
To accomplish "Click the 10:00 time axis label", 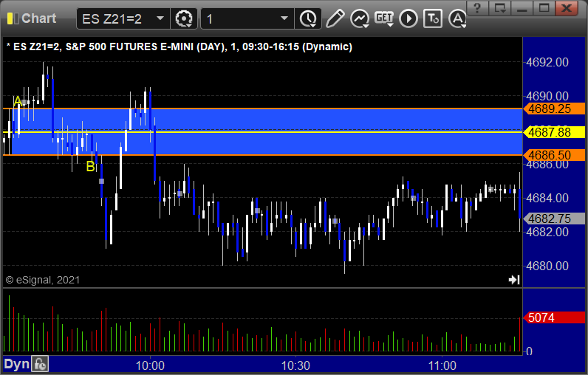I will [150, 365].
